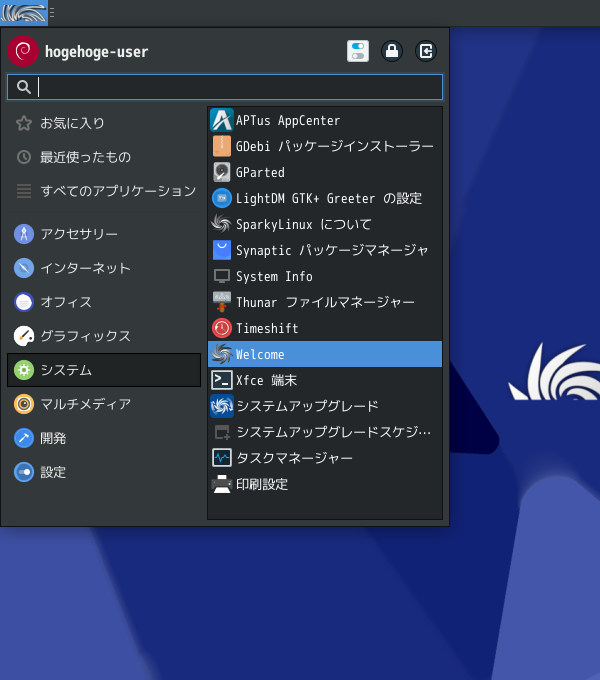The width and height of the screenshot is (600, 680).
Task: Click the panel handle dots beside the menu button
Action: tap(52, 13)
